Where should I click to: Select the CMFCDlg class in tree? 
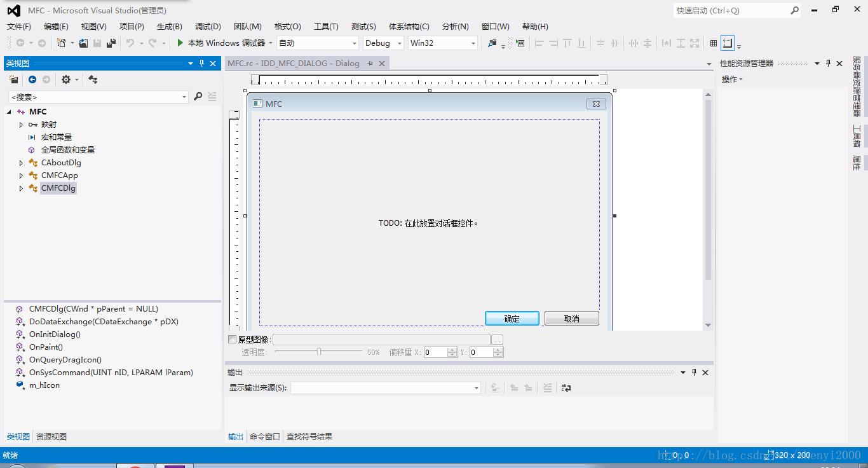click(x=58, y=188)
